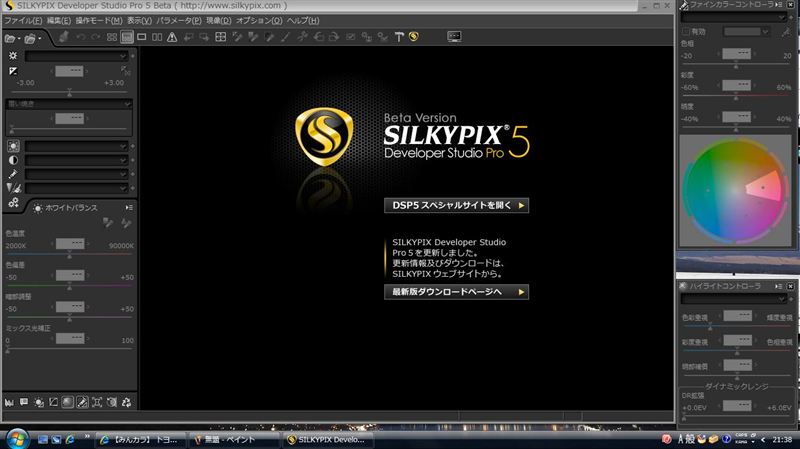This screenshot has width=800, height=449.
Task: Open the Fine Color Controller preset dropdown
Action: tap(734, 17)
